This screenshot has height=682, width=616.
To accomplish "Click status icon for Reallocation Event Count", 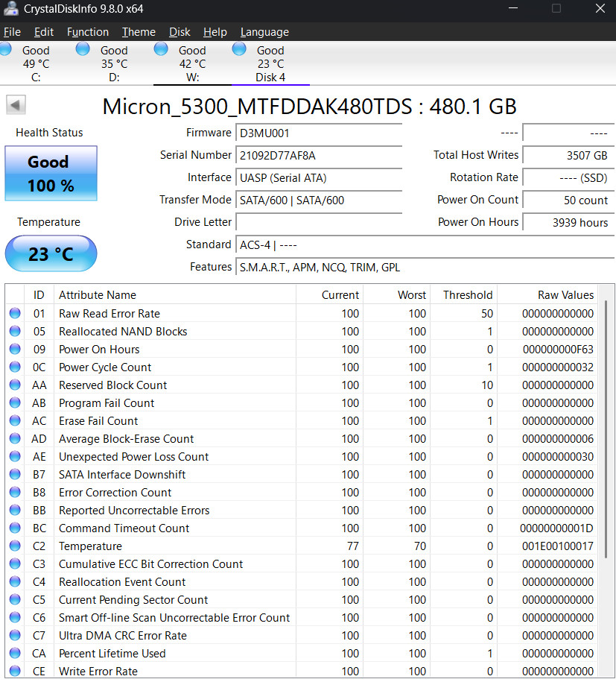I will 15,581.
